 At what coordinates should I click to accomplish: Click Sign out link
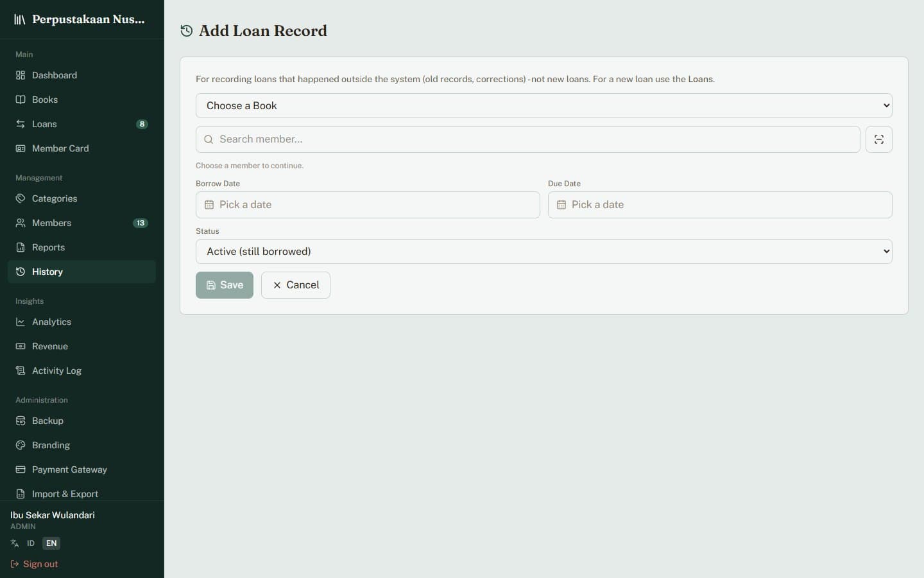tap(35, 564)
